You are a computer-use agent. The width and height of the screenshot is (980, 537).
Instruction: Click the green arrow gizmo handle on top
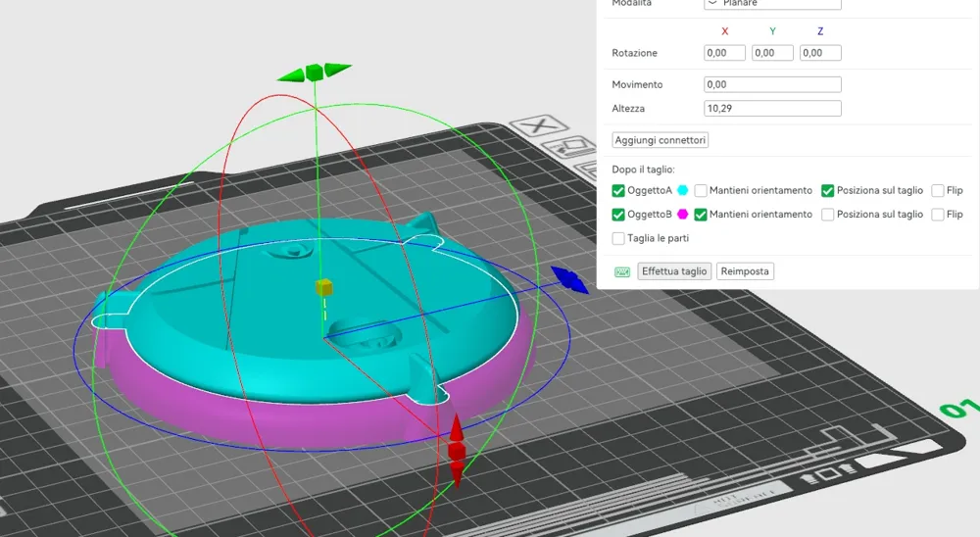[314, 73]
